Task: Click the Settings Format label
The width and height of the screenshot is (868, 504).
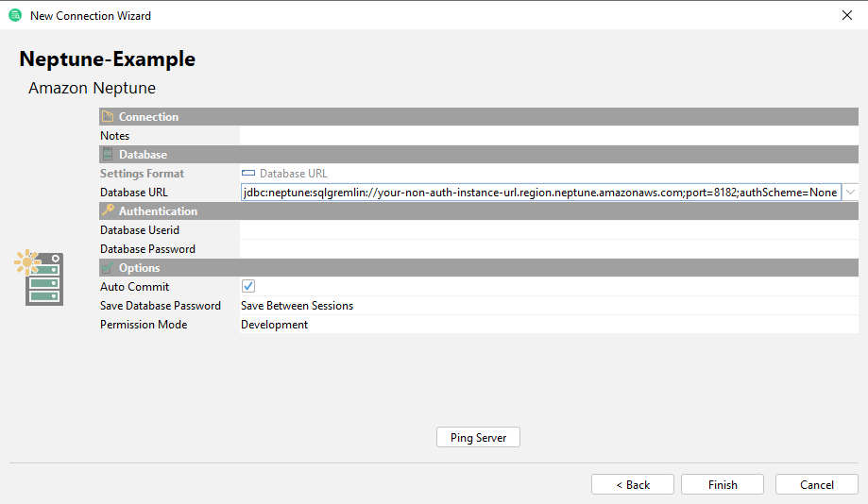Action: pos(142,173)
